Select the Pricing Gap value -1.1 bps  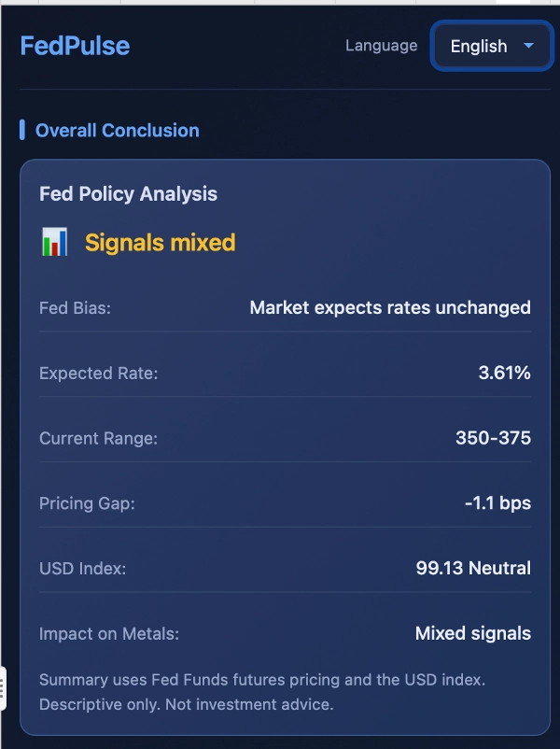(500, 503)
